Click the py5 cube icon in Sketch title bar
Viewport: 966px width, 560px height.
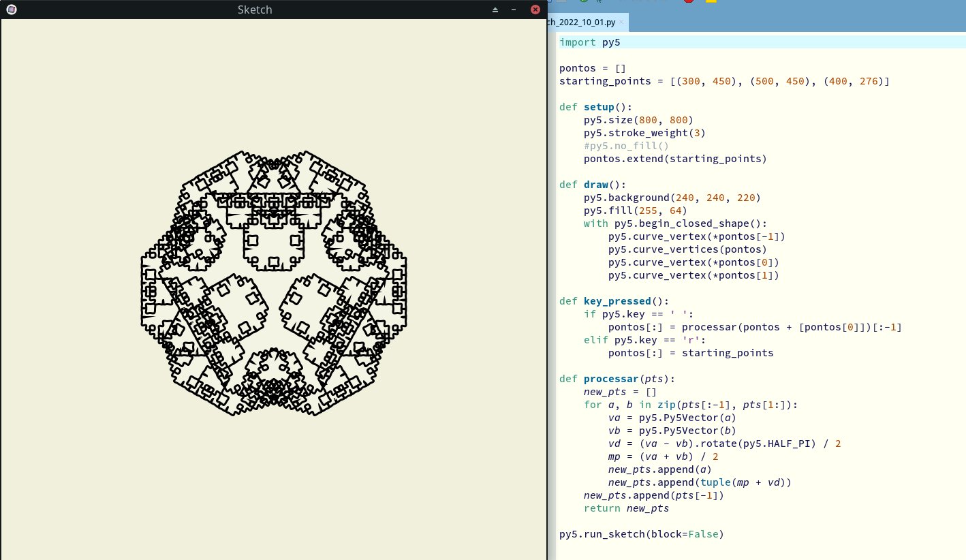(12, 10)
